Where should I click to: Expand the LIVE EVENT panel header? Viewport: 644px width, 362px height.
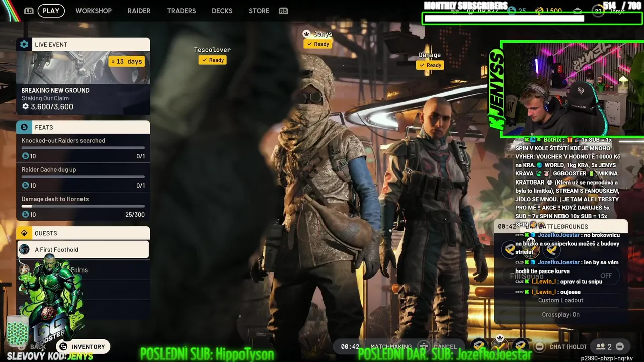[84, 44]
